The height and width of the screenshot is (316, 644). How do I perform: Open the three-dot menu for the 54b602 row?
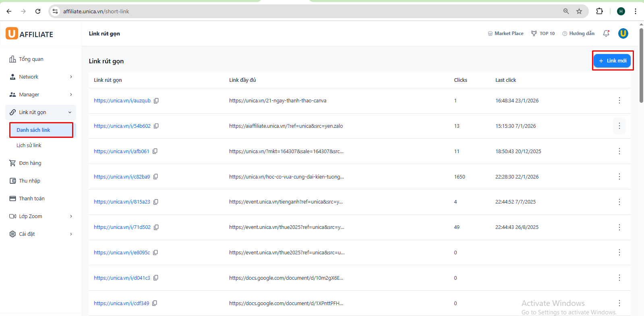619,126
